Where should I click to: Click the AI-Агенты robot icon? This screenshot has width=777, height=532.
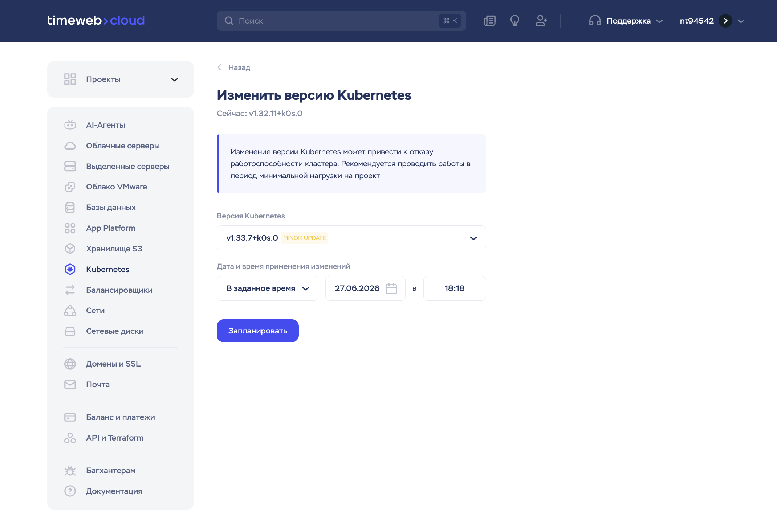70,125
